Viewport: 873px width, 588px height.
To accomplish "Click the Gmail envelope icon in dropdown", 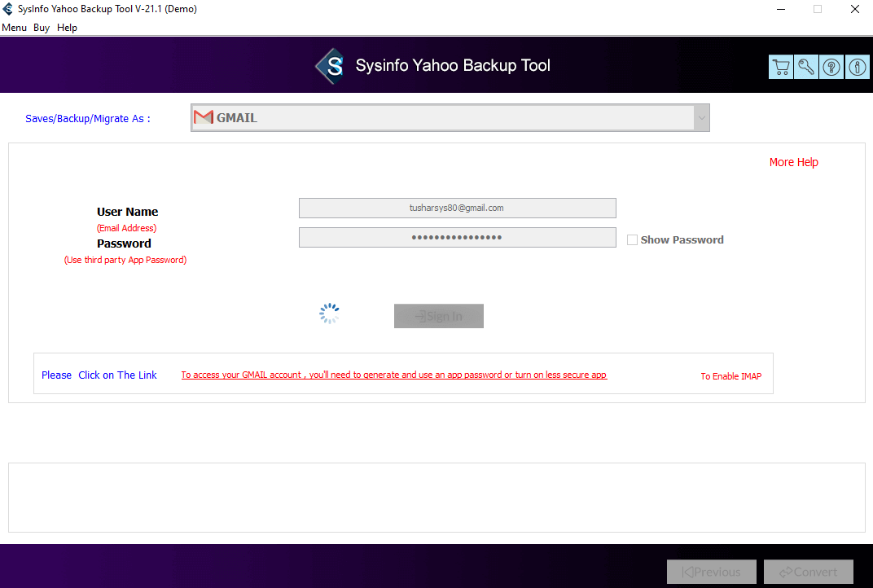I will point(204,117).
